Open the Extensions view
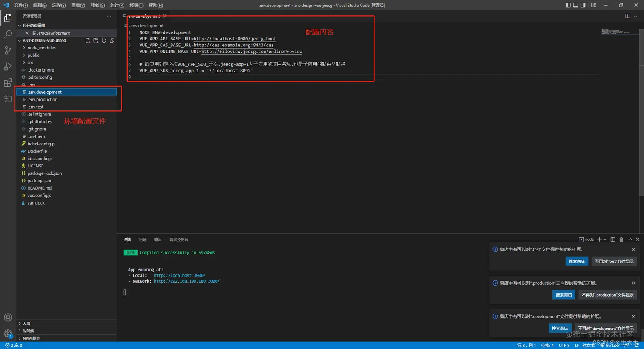Screen dimensions: 644x349 pos(8,83)
